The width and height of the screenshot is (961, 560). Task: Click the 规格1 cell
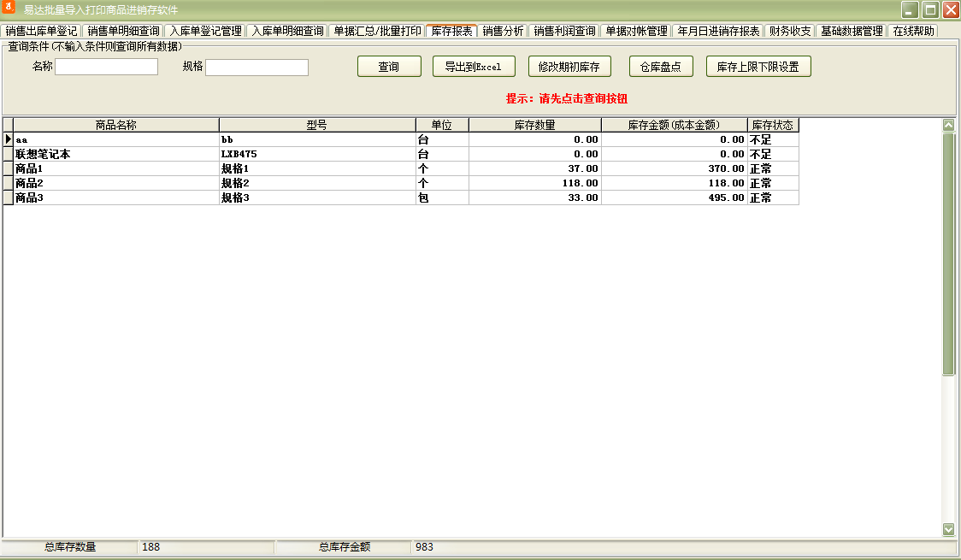[317, 168]
